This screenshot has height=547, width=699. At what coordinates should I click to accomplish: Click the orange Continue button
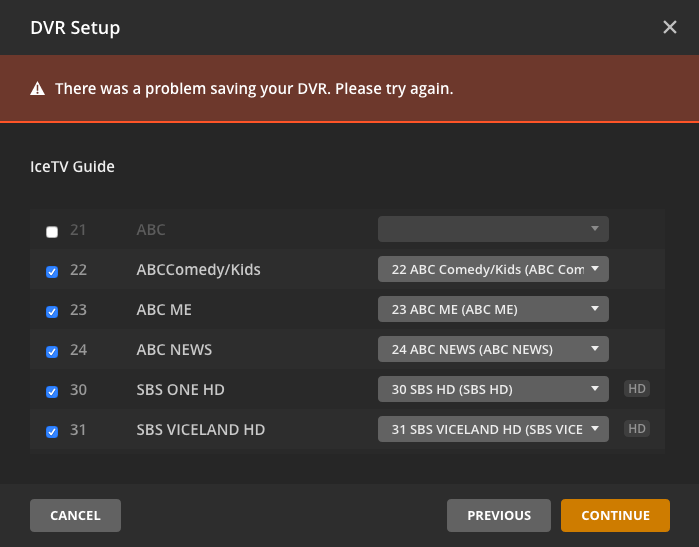pyautogui.click(x=615, y=515)
